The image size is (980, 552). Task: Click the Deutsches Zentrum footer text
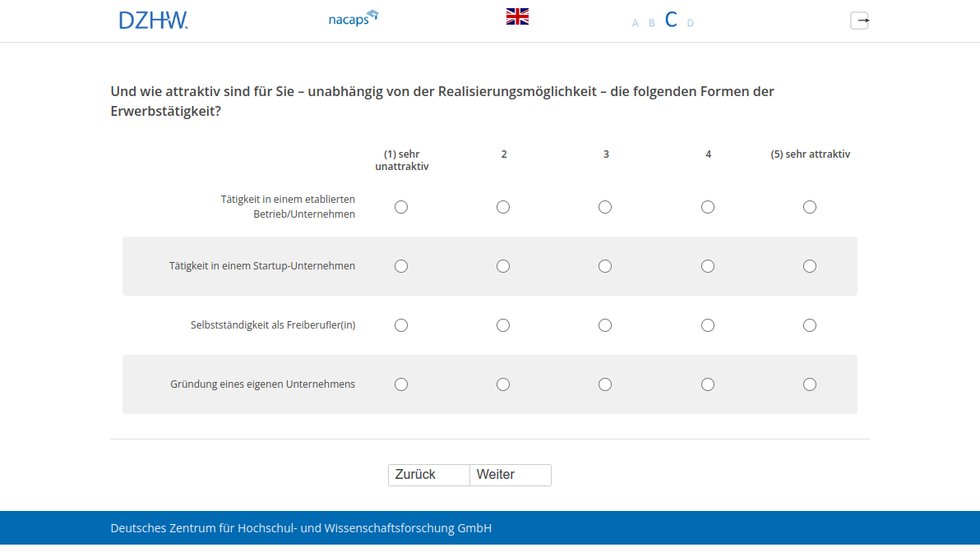pos(301,528)
